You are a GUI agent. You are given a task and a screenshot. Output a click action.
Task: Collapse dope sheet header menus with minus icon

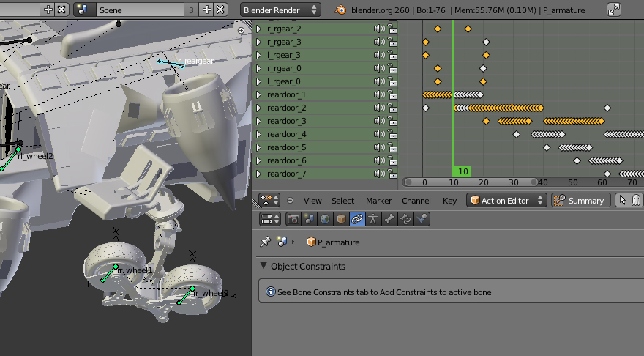pos(290,201)
